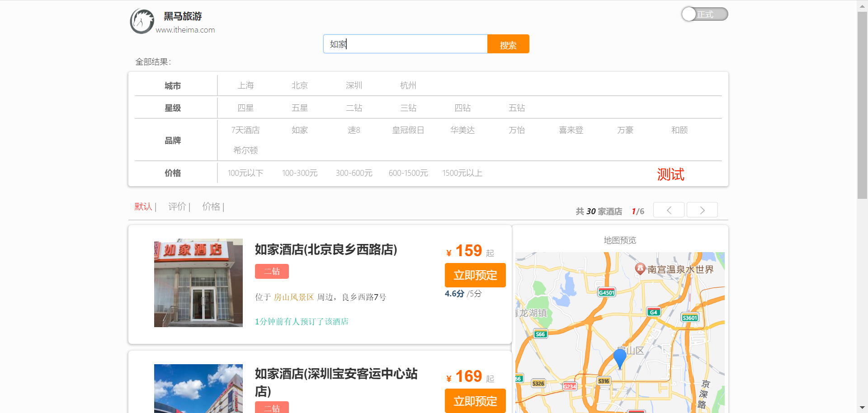Screen dimensions: 868x413
Task: Click the blue map location pin
Action: [620, 359]
